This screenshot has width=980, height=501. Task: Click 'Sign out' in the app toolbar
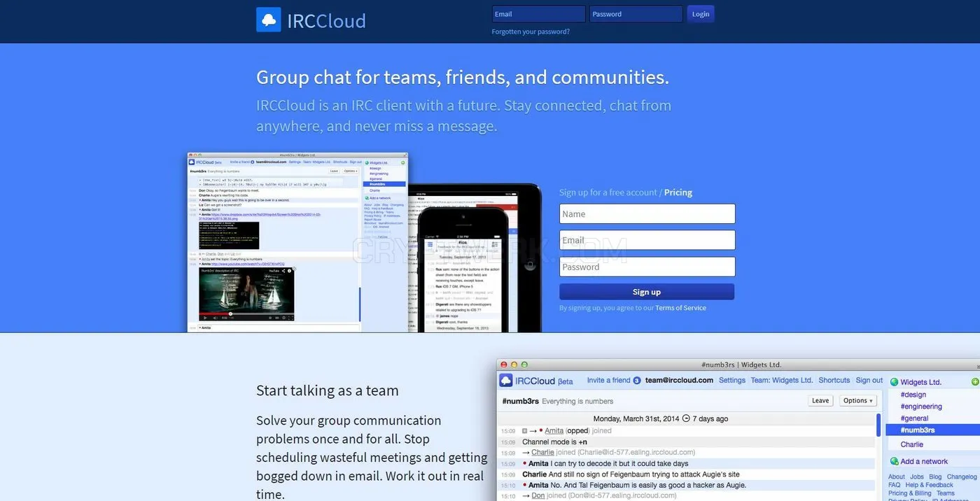(x=869, y=381)
